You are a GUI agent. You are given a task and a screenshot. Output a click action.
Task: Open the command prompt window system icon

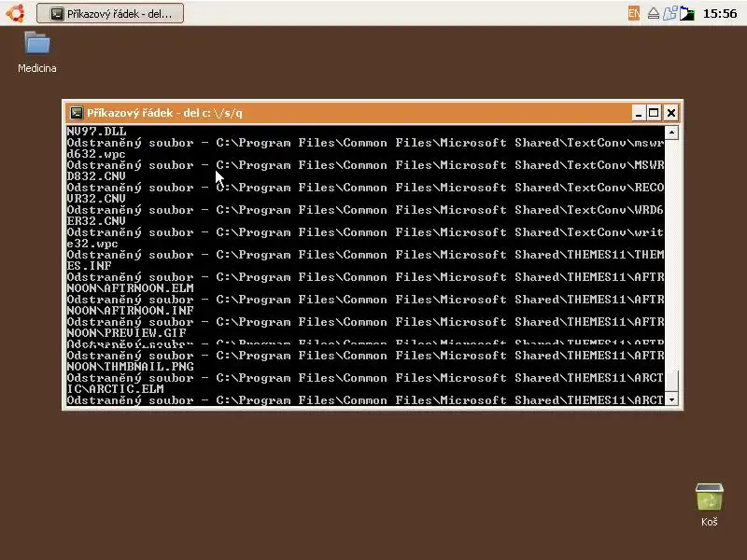(77, 113)
